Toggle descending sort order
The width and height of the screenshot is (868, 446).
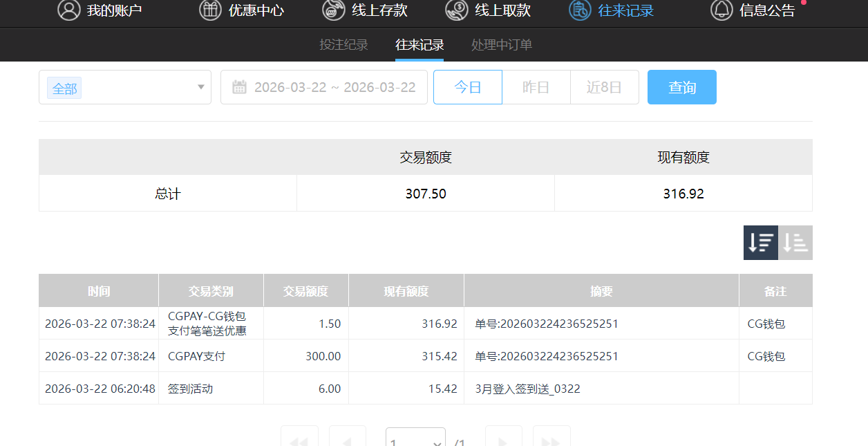point(760,242)
